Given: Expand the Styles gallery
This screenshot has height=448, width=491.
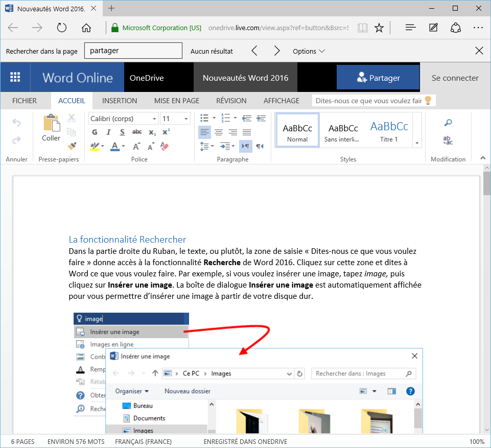Looking at the screenshot, I should click(417, 144).
